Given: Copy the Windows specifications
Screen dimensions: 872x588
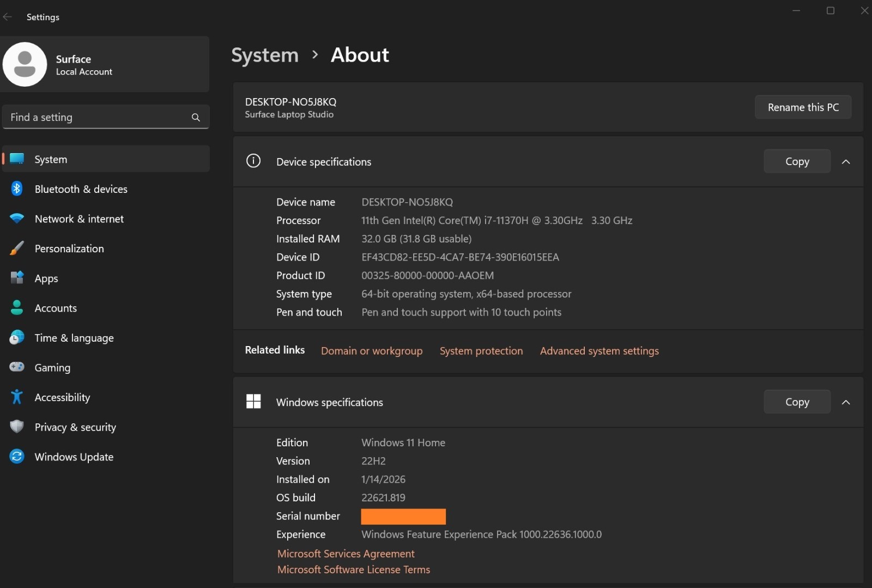Looking at the screenshot, I should [x=797, y=402].
